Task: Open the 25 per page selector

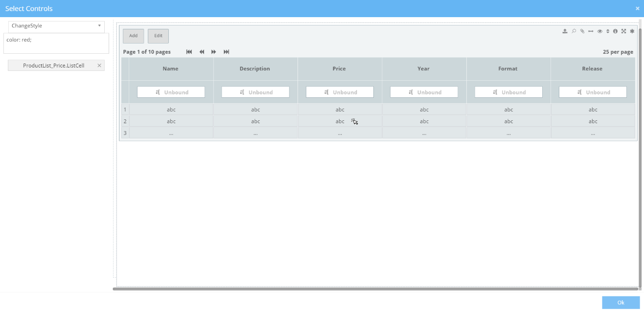Action: coord(618,52)
